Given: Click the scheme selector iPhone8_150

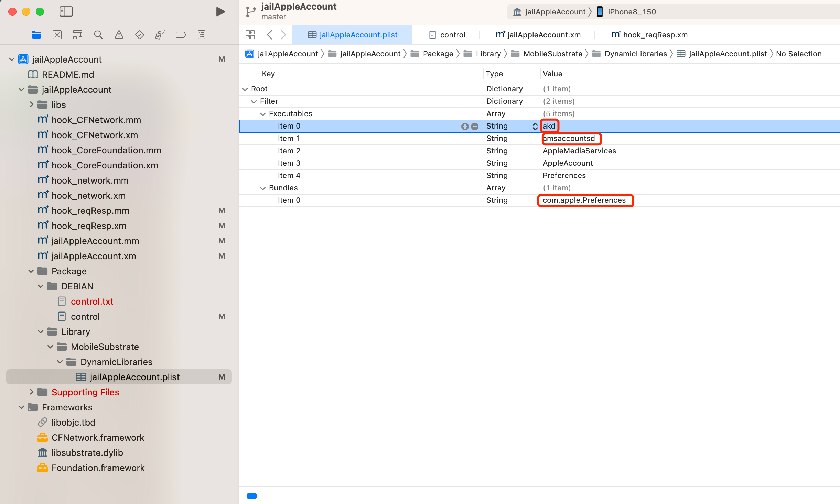Looking at the screenshot, I should point(630,11).
